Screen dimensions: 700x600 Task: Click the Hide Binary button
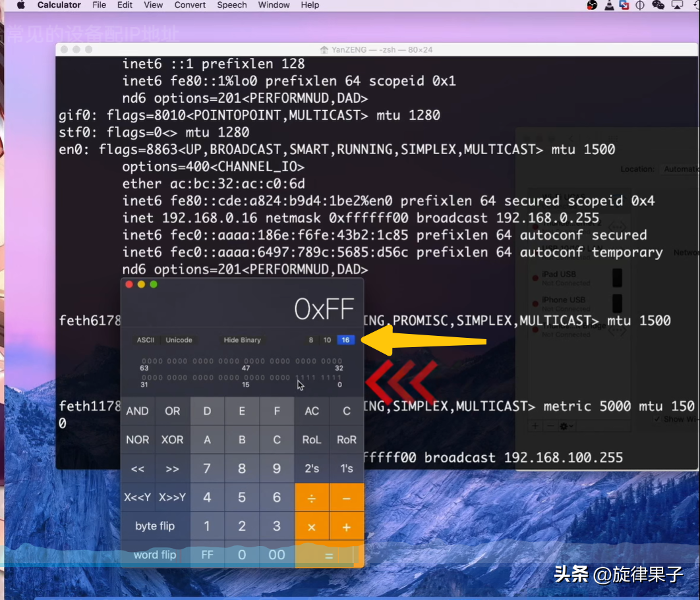click(x=242, y=340)
